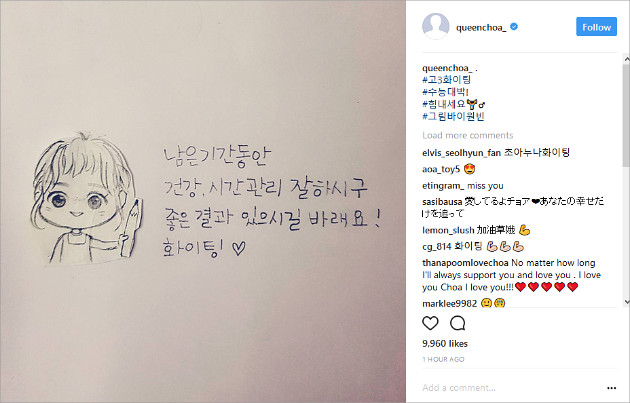Screen dimensions: 630x403
Task: Open the three-dots more options menu
Action: pos(612,388)
